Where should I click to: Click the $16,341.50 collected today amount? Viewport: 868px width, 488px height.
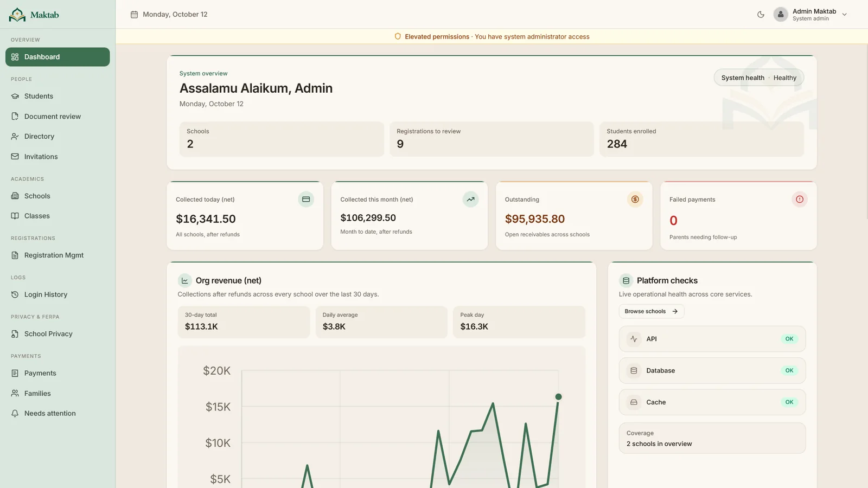[206, 219]
